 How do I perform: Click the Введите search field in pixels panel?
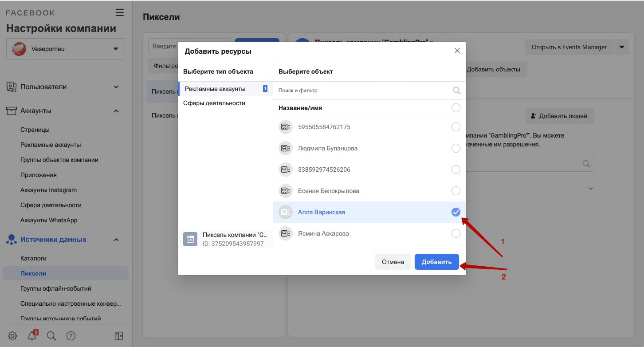(x=163, y=46)
